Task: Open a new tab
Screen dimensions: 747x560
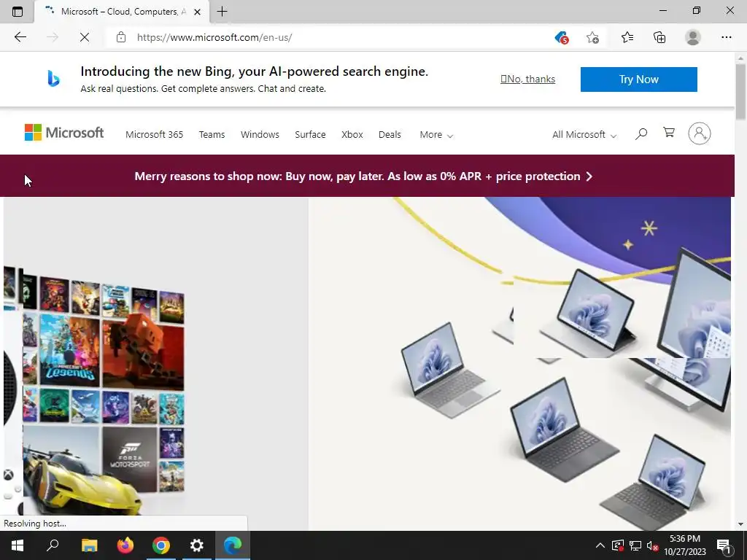Action: click(222, 12)
